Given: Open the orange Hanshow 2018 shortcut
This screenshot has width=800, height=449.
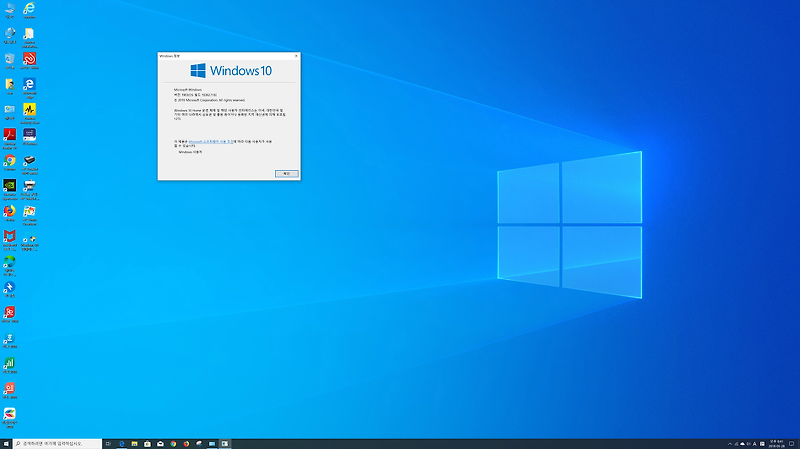Looking at the screenshot, I should click(x=10, y=390).
